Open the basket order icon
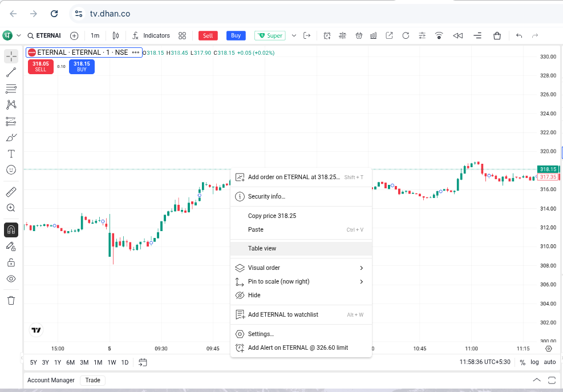The height and width of the screenshot is (392, 563). click(359, 35)
